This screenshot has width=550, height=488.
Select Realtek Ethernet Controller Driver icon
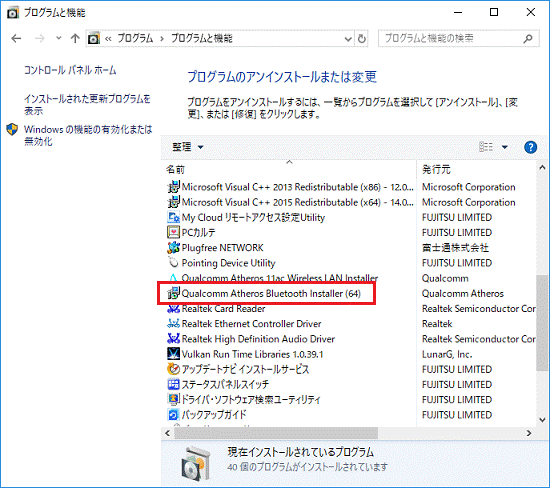(173, 323)
